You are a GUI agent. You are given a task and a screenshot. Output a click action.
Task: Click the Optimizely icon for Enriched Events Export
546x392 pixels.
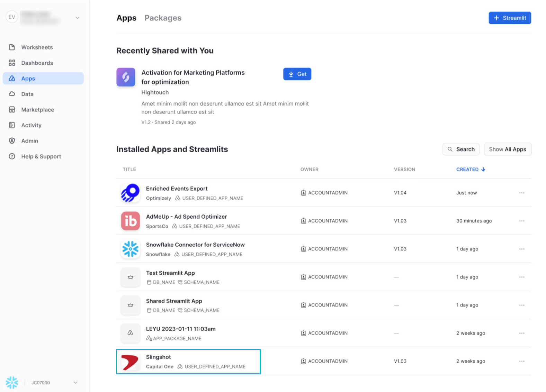point(130,193)
